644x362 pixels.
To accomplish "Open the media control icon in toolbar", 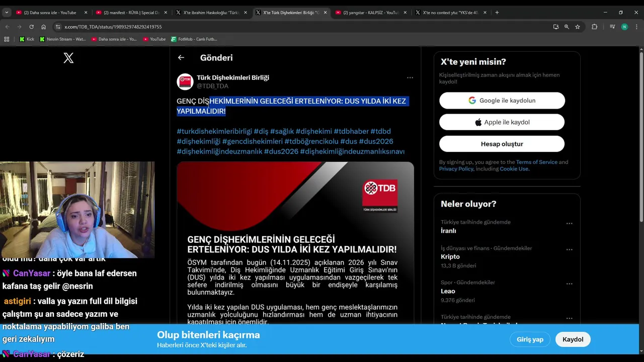I will click(x=612, y=27).
